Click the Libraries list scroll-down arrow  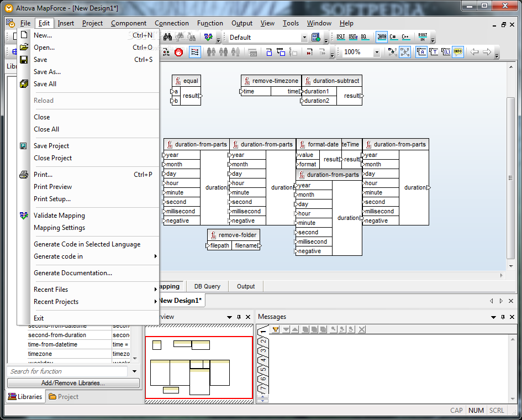[x=135, y=359]
